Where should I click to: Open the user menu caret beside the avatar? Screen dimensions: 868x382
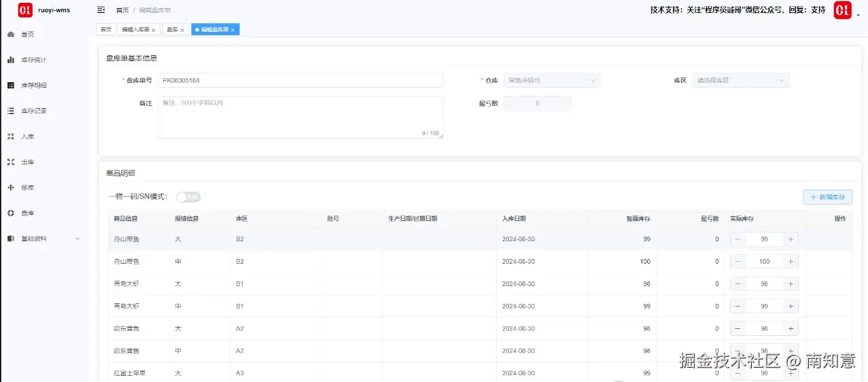858,15
